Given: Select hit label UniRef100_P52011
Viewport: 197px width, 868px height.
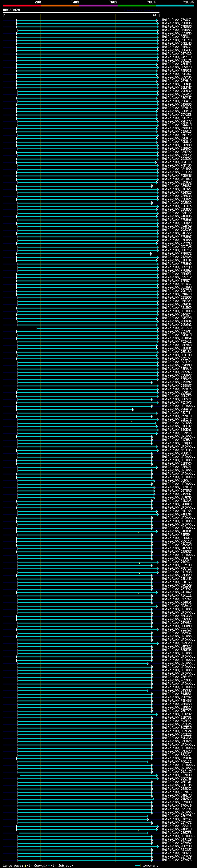Looking at the screenshot, I should click(176, 342).
